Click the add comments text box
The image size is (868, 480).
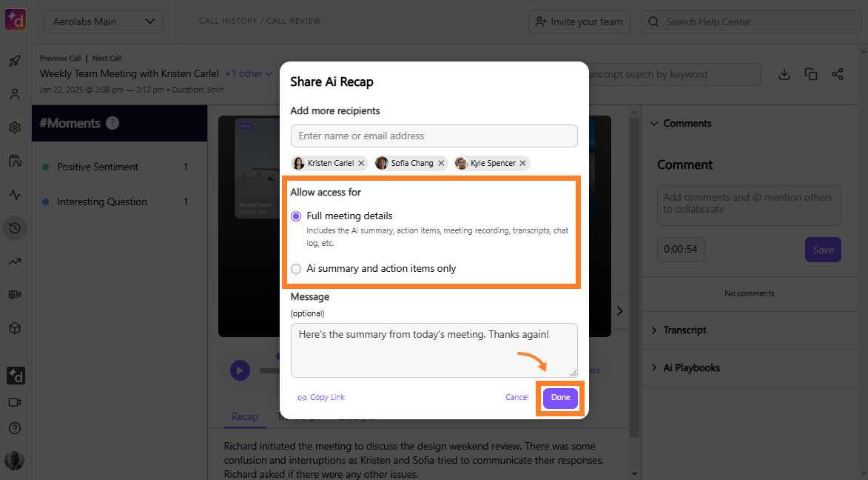[x=749, y=205]
